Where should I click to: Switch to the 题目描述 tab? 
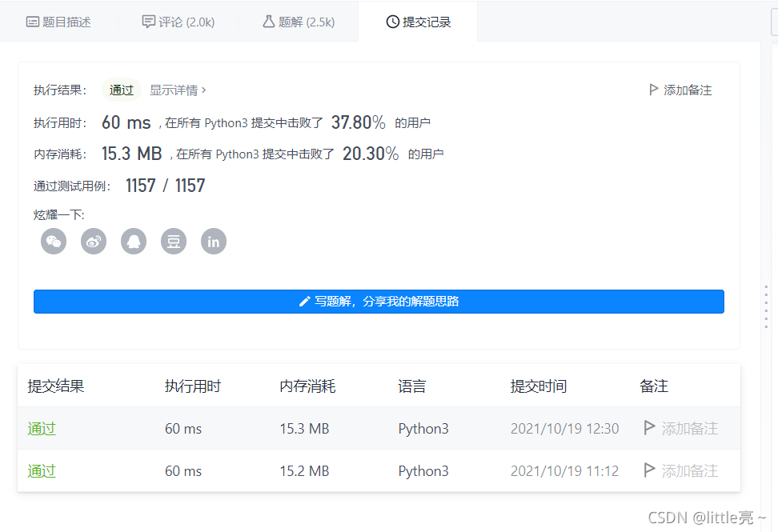(58, 22)
